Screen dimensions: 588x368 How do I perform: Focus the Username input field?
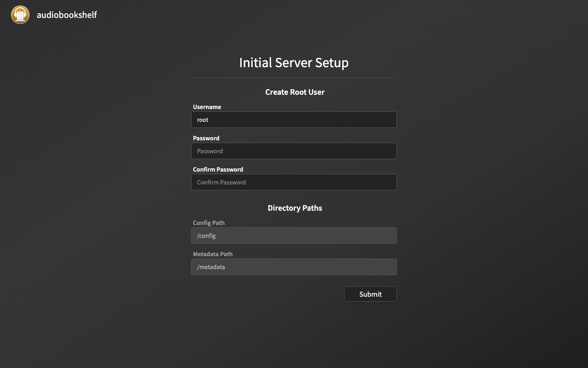294,120
